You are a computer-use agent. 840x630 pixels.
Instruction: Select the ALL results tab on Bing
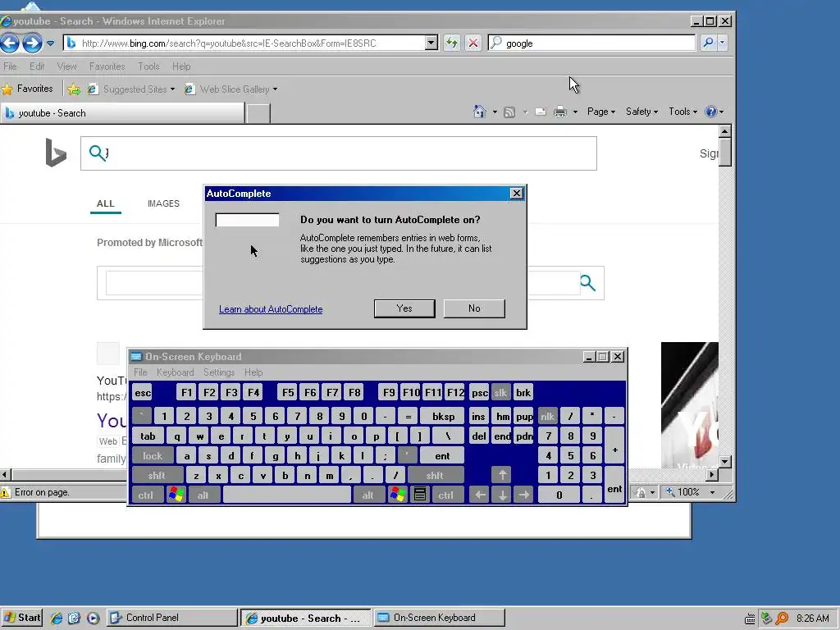[106, 203]
